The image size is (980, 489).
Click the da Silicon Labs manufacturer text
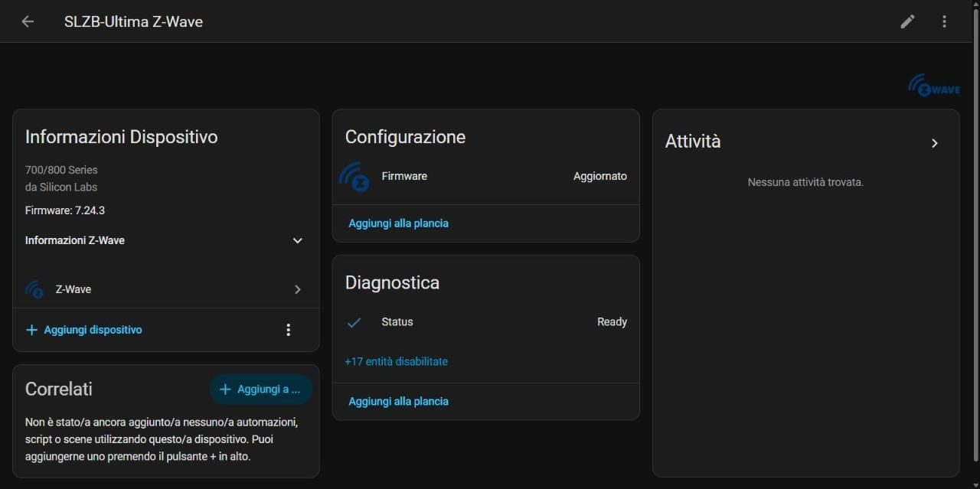61,187
